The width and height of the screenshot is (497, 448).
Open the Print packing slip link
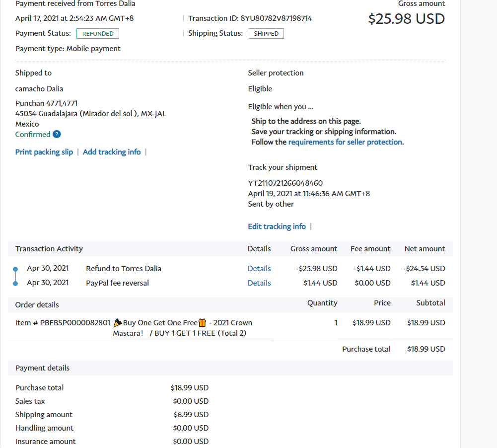pyautogui.click(x=44, y=152)
